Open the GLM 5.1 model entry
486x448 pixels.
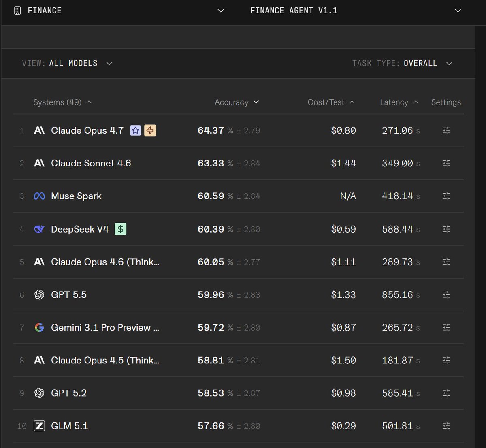pos(69,426)
